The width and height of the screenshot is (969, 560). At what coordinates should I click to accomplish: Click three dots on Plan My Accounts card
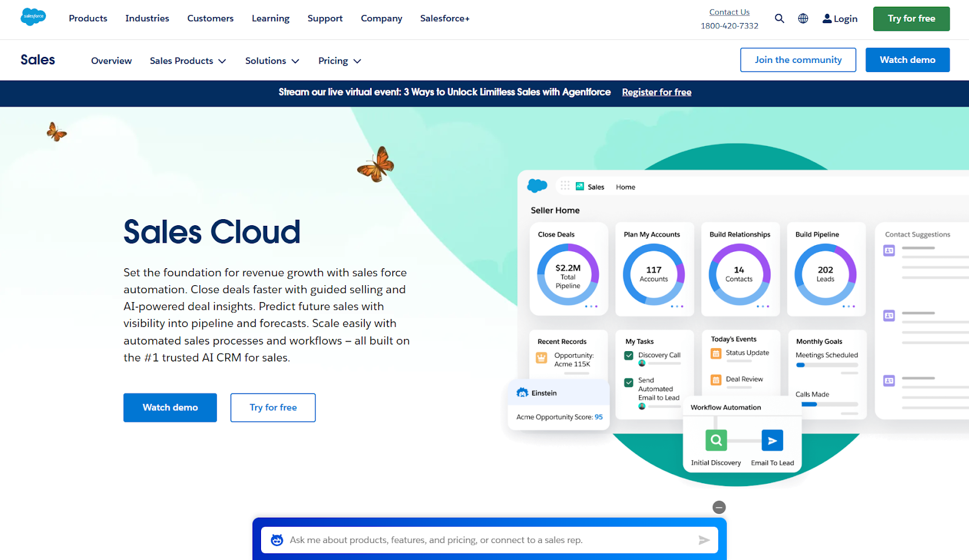click(x=677, y=306)
